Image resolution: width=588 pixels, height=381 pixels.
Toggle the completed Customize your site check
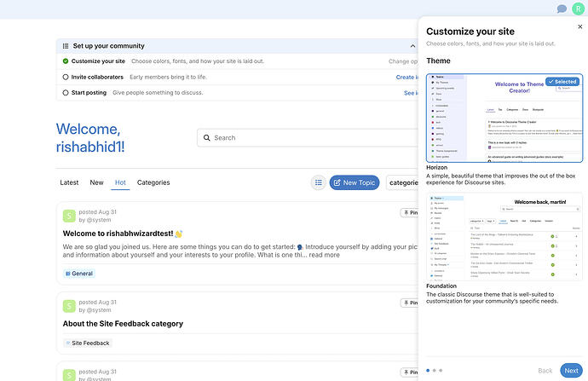(x=66, y=61)
